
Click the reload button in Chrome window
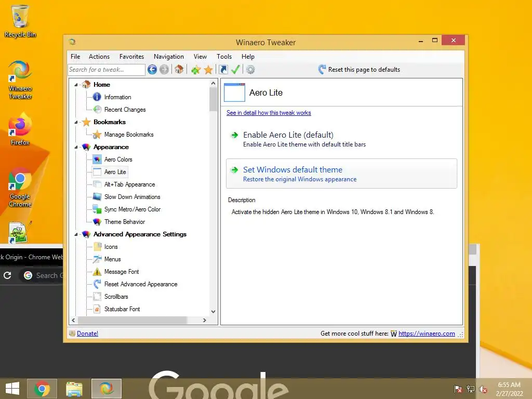pos(7,275)
